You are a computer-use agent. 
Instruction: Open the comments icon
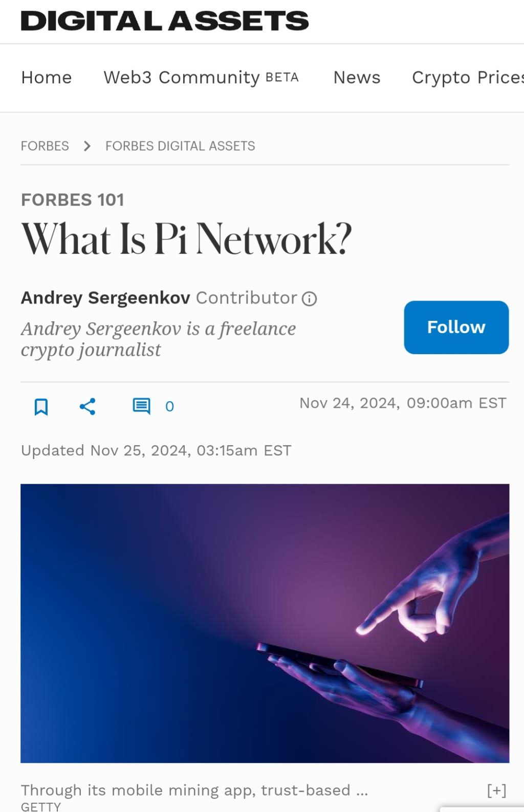point(141,406)
